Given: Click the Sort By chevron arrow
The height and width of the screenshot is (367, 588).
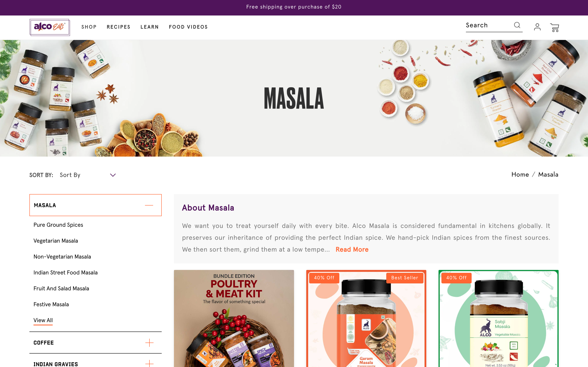Looking at the screenshot, I should (x=113, y=175).
